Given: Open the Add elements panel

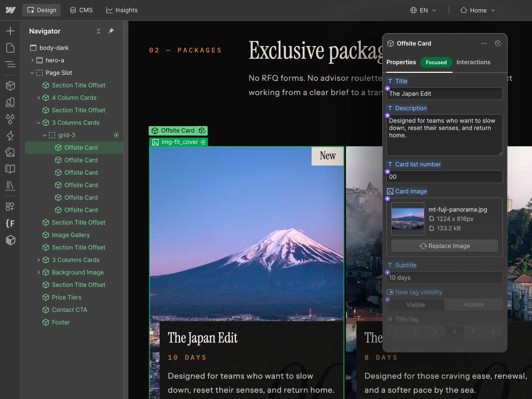Looking at the screenshot, I should pos(10,31).
